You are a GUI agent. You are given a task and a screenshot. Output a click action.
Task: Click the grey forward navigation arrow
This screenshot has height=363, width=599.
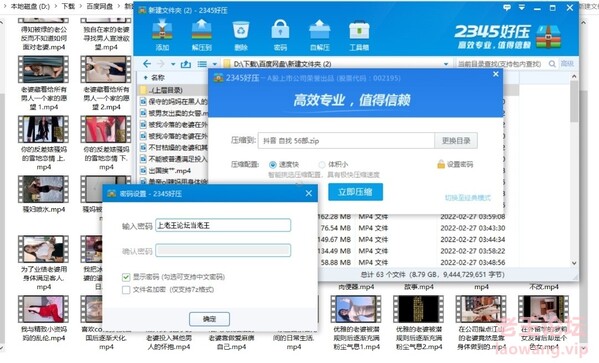click(x=161, y=64)
